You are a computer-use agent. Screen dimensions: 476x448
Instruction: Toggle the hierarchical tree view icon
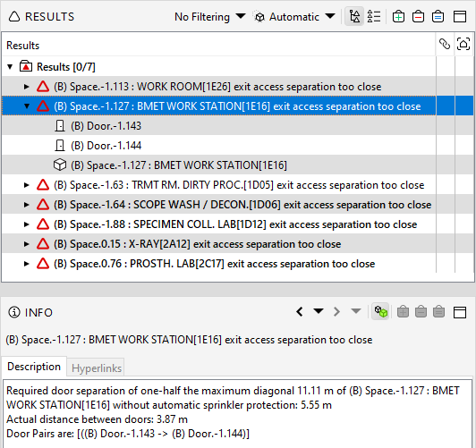point(354,17)
